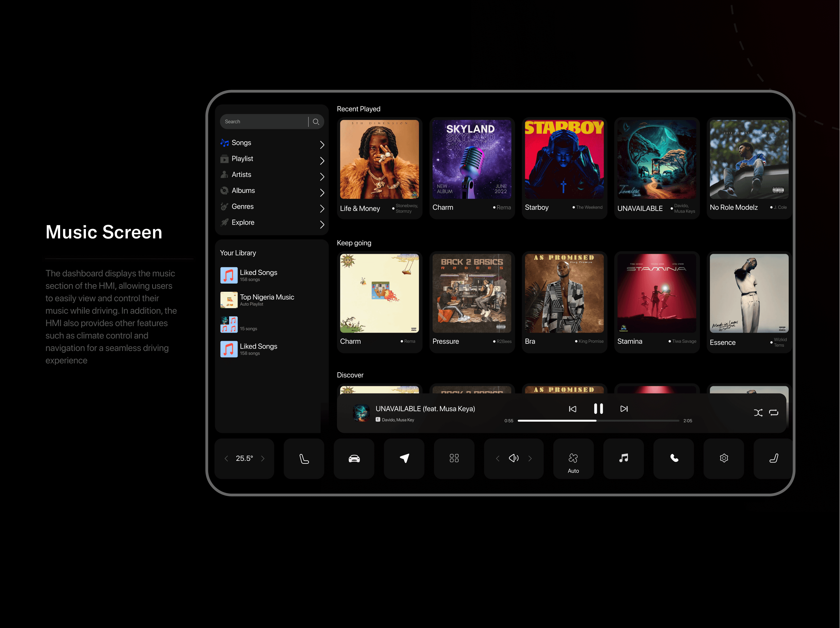Image resolution: width=840 pixels, height=628 pixels.
Task: Pause the current song
Action: coord(598,409)
